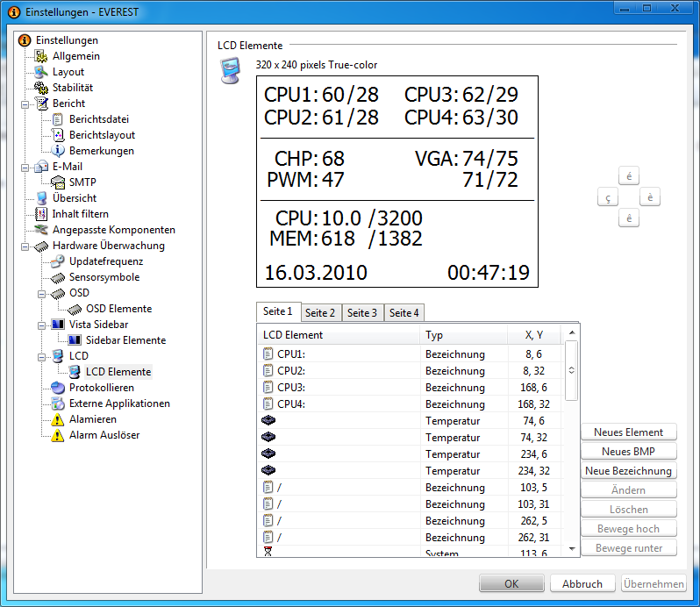Click the Allgemein tree icon
The width and height of the screenshot is (700, 607).
(41, 56)
